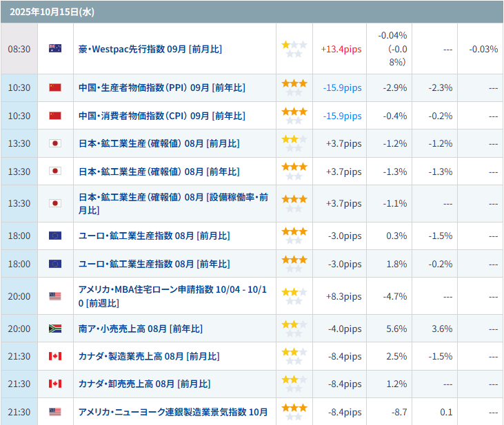This screenshot has height=425, width=504.
Task: Select 日本・鉱工業生産(確報値) [前月比] link
Action: coord(159,143)
